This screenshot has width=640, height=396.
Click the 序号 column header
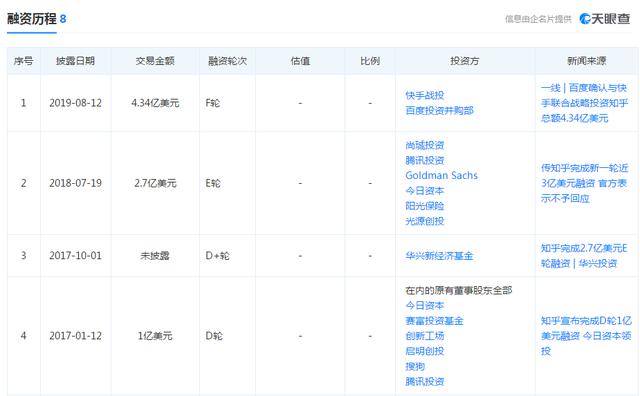pyautogui.click(x=24, y=61)
